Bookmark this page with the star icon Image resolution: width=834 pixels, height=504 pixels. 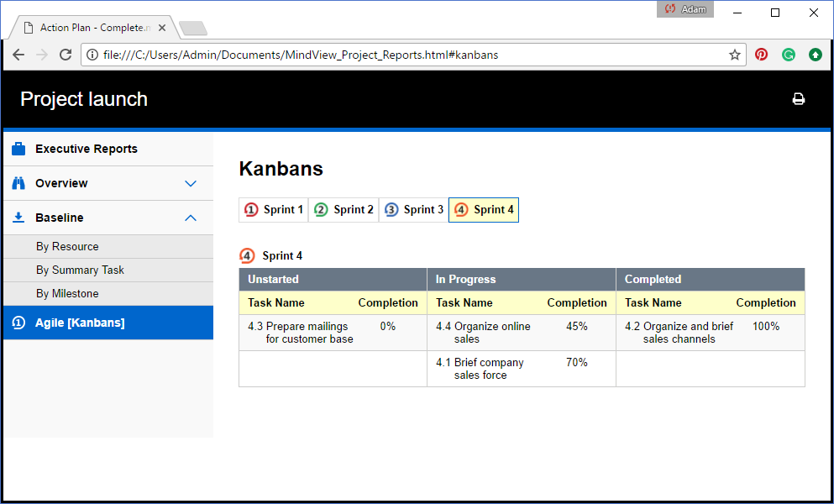click(x=734, y=55)
